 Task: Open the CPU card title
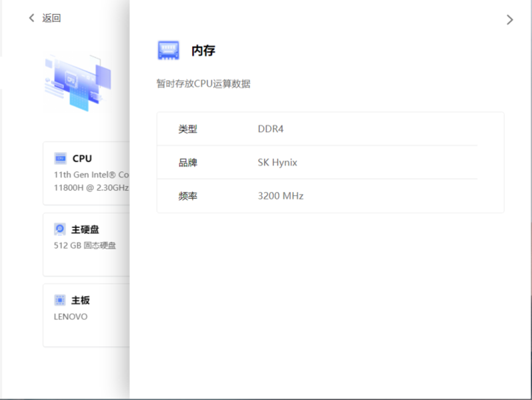82,159
